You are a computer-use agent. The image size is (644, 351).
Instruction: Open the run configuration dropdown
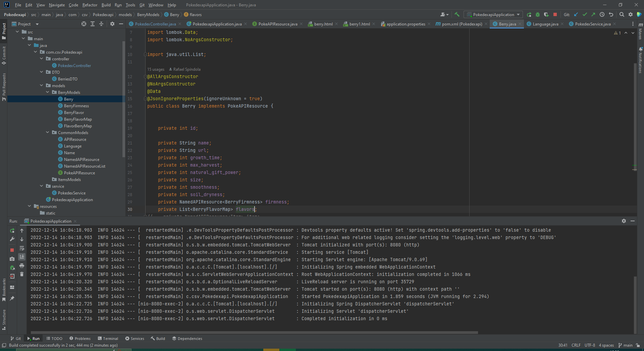[x=492, y=14]
